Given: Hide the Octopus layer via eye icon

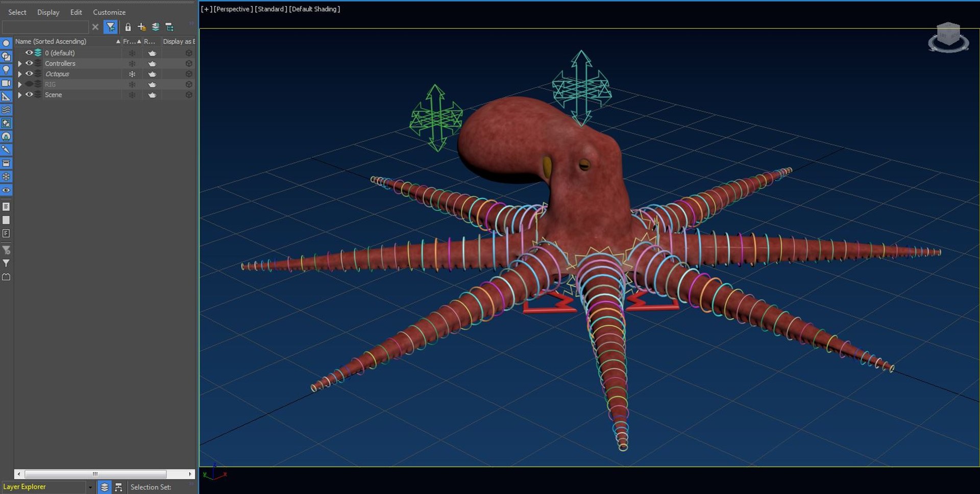Looking at the screenshot, I should click(29, 74).
